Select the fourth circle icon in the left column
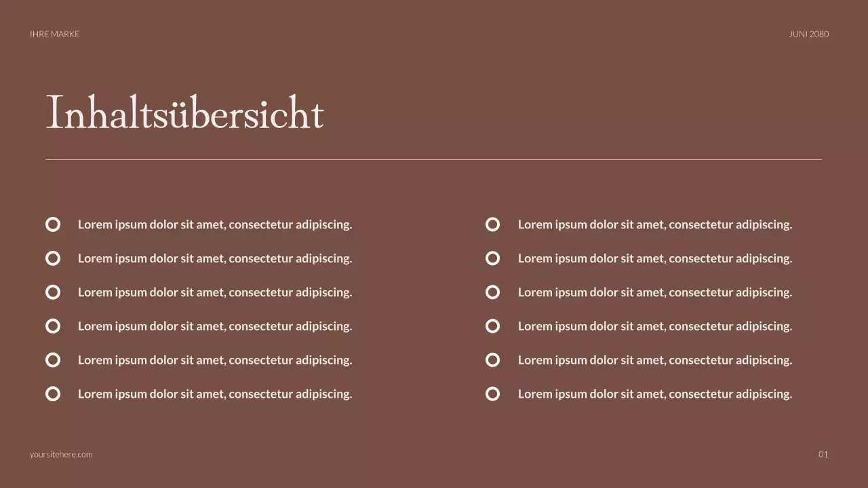Viewport: 868px width, 488px height. click(x=53, y=325)
